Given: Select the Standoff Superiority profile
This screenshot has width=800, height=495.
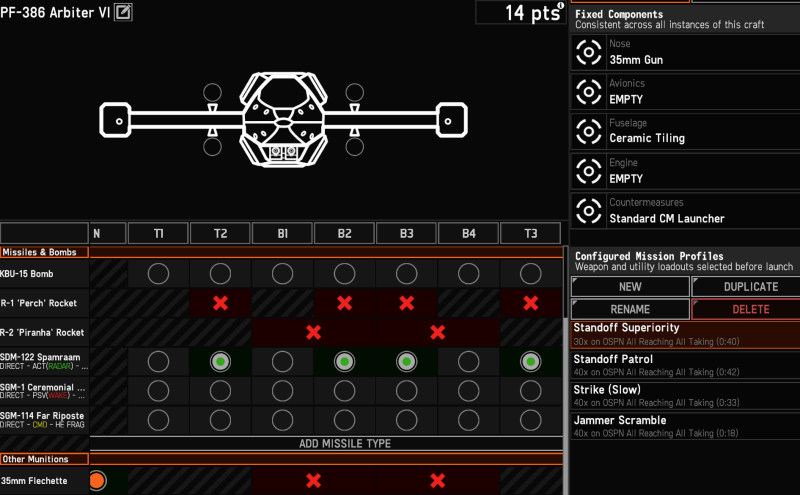Looking at the screenshot, I should point(685,334).
